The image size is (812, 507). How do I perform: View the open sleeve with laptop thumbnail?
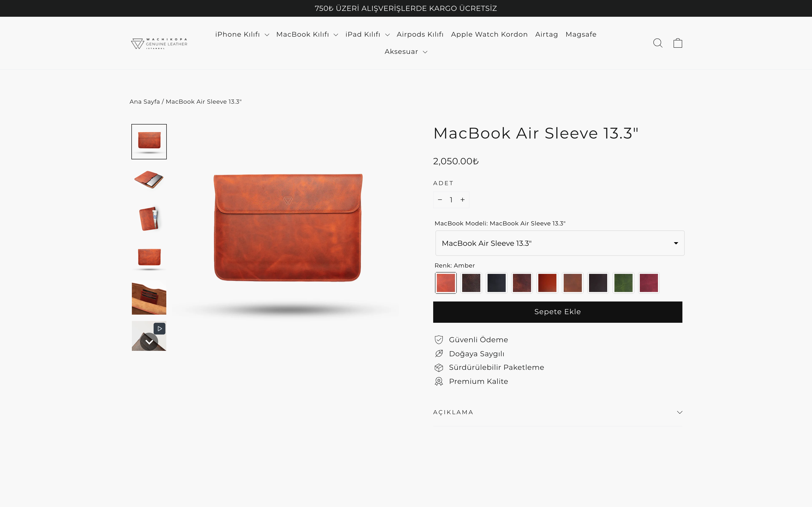point(149,180)
